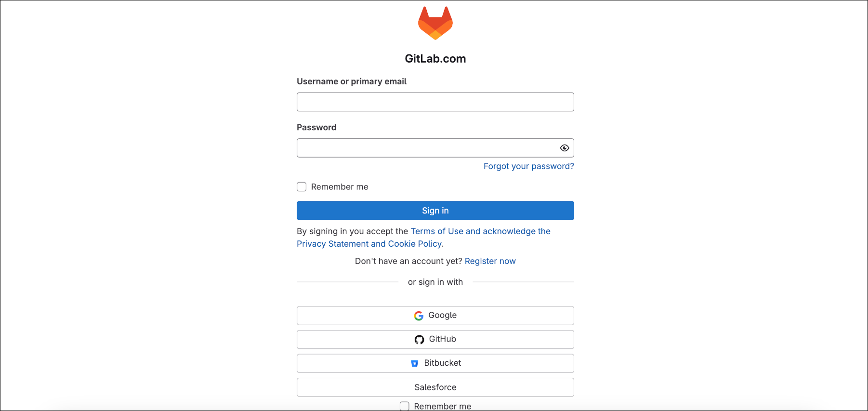
Task: Focus the Username or primary email field
Action: [435, 102]
